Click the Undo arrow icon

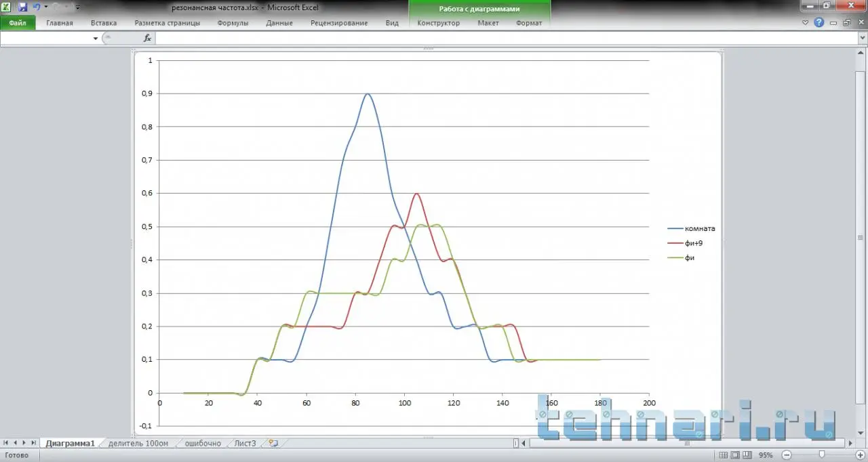37,7
